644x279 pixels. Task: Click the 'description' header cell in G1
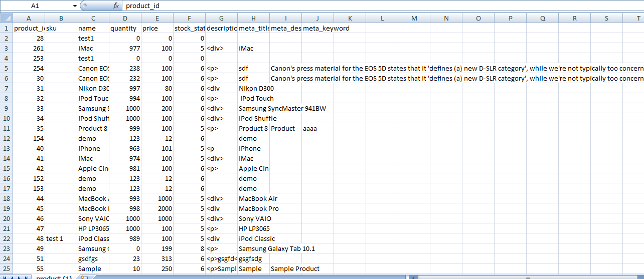(221, 29)
